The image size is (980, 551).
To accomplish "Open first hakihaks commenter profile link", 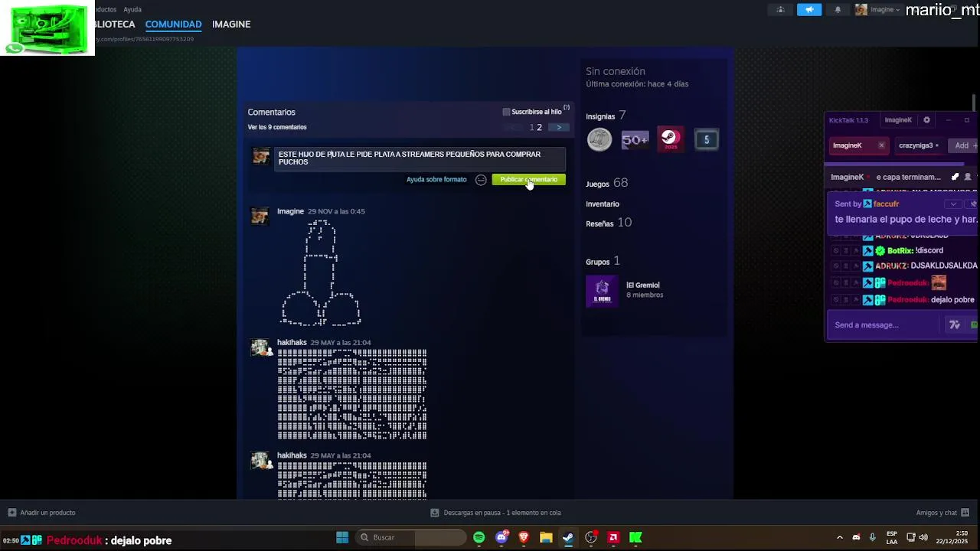I will point(292,343).
